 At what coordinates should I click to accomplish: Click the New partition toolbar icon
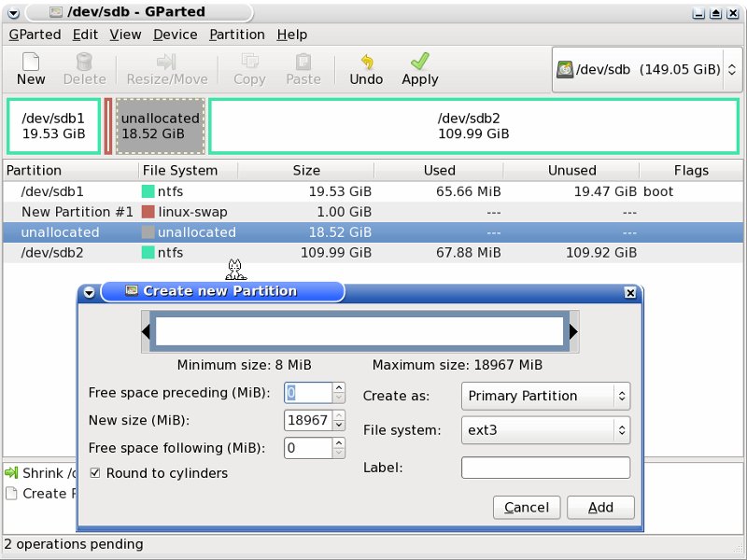[31, 62]
